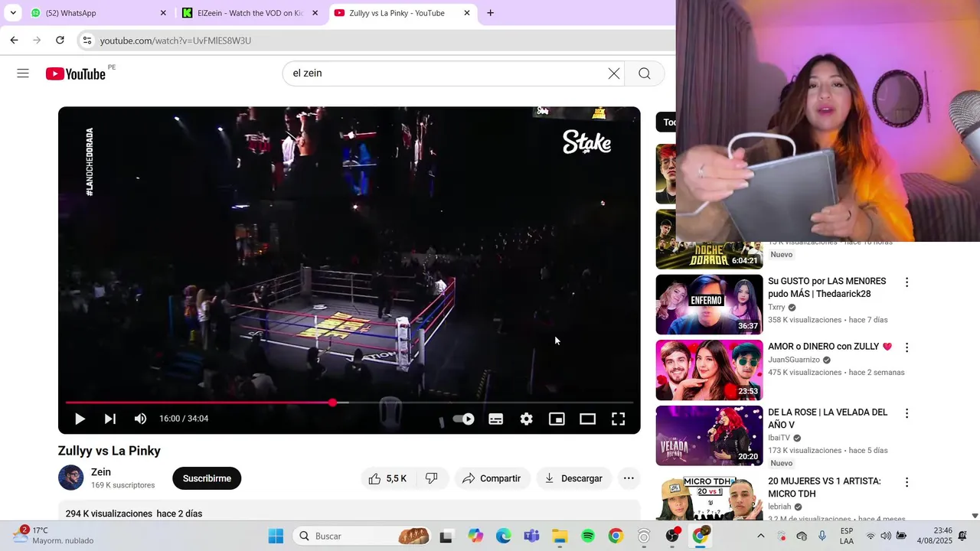Toggle the autoplay switch in the player

(463, 419)
